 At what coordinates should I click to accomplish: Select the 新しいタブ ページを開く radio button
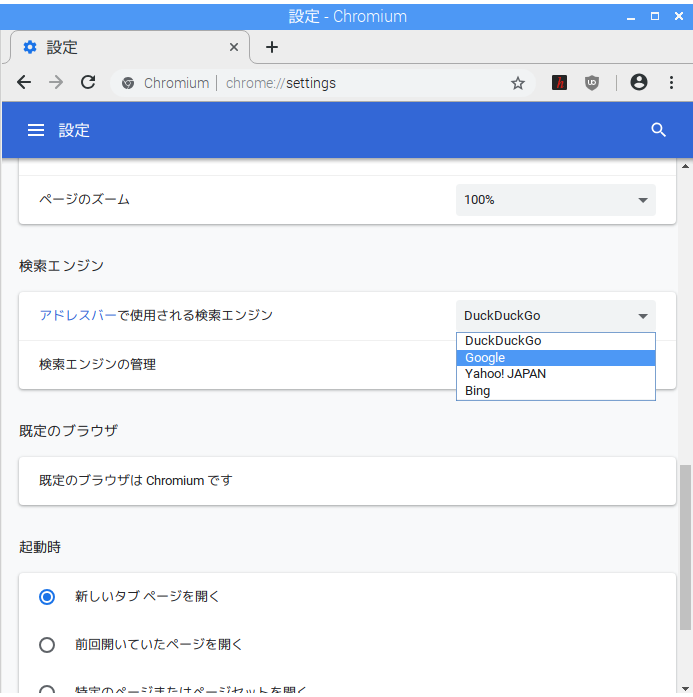click(47, 597)
